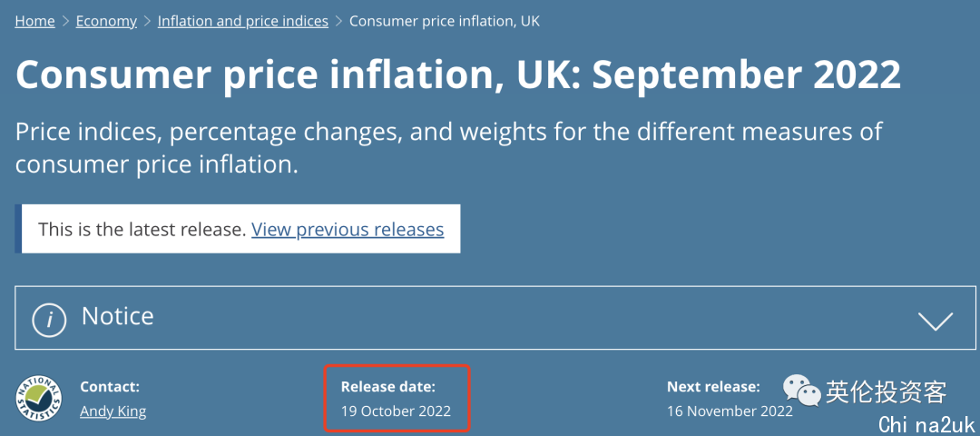Click the Consumer price inflation September 2022 heading

pos(458,74)
